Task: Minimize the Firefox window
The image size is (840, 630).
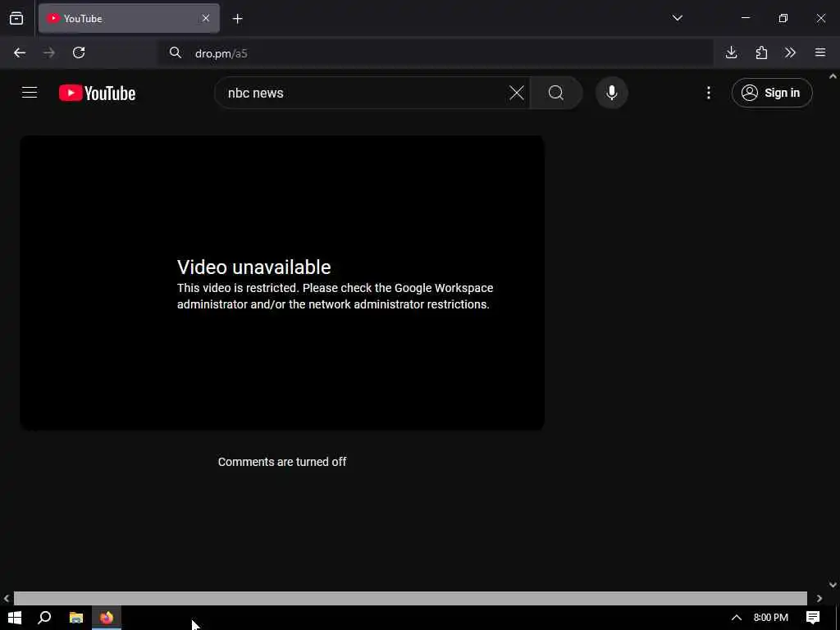Action: pyautogui.click(x=745, y=18)
